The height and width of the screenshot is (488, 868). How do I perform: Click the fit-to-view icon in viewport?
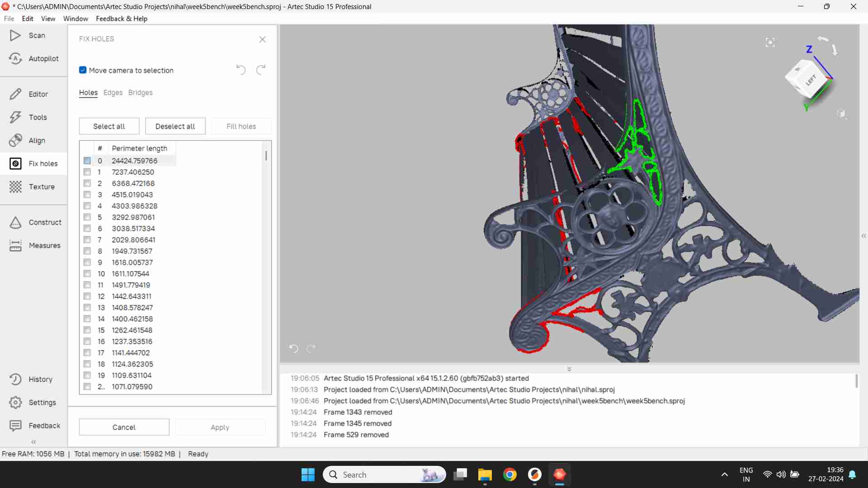(770, 42)
